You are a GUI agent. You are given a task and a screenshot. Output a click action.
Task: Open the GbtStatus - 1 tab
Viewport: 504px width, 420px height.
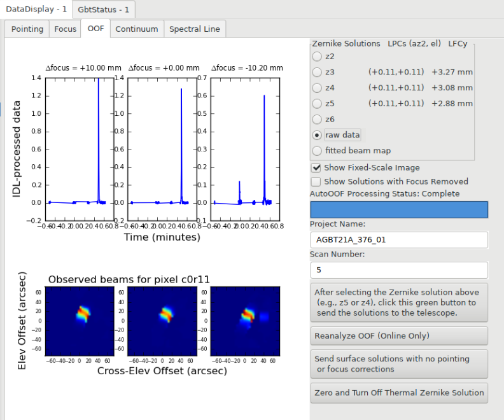(104, 10)
